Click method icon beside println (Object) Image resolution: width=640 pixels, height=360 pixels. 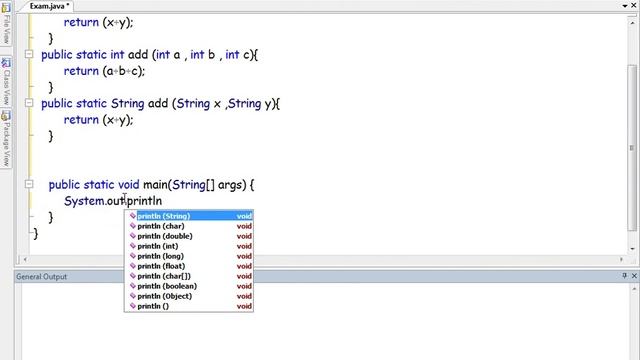[x=133, y=296]
